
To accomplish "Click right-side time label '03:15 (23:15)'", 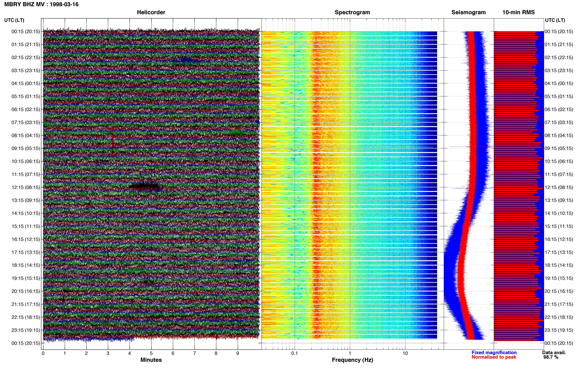I will click(x=559, y=71).
